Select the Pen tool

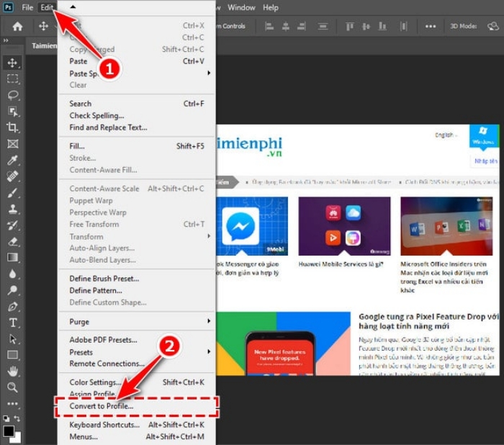click(x=12, y=307)
